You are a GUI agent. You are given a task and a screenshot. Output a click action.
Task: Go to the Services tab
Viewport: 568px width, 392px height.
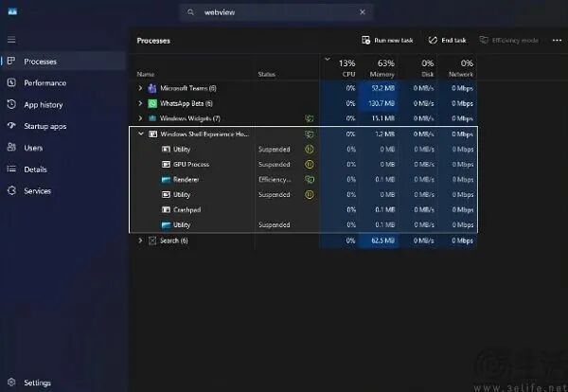(37, 190)
